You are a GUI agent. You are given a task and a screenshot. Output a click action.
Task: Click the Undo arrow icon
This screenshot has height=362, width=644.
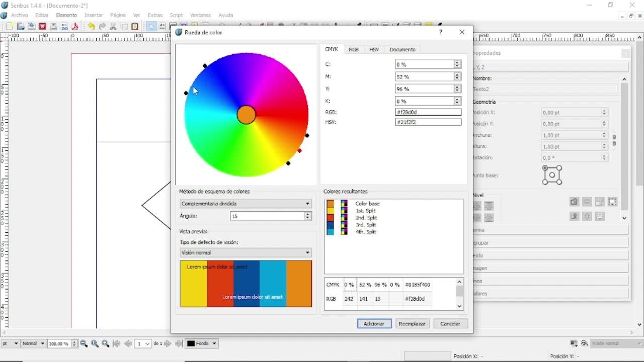click(91, 27)
